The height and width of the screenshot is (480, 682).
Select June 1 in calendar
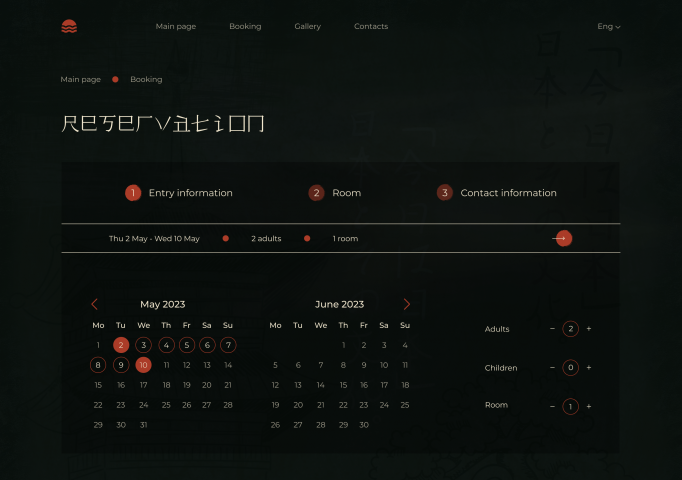pyautogui.click(x=344, y=345)
